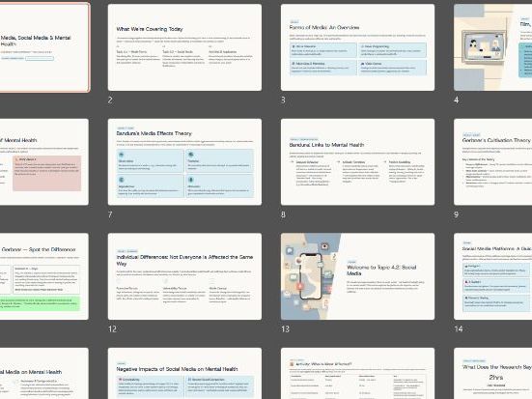532x399 pixels.
Task: Click the outlined box on the title slide
Action: [x=40, y=58]
